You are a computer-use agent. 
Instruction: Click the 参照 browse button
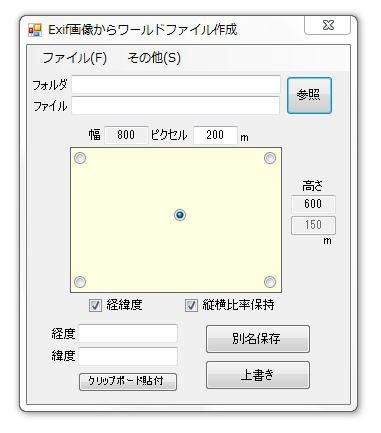tap(309, 96)
